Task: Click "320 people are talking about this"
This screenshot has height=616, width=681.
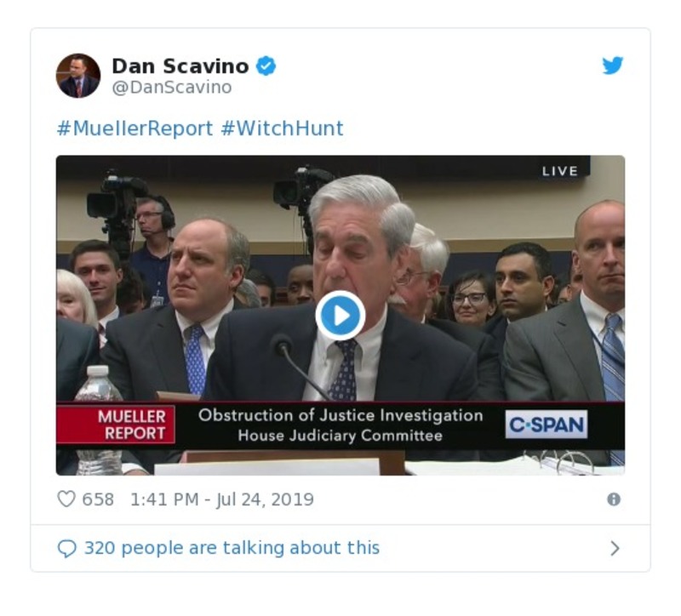Action: 232,549
